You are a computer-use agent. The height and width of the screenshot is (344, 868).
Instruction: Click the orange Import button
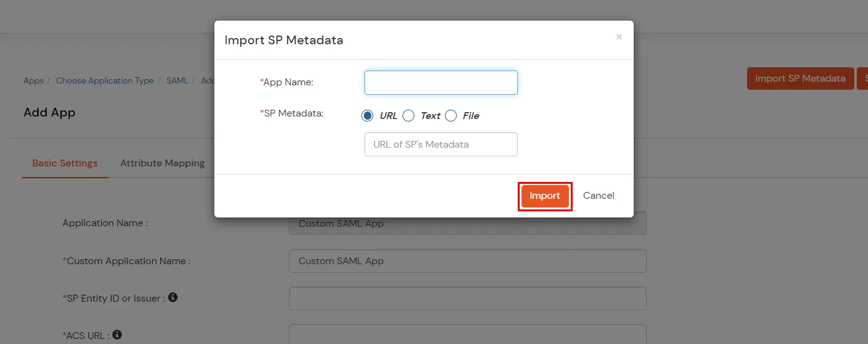[545, 196]
